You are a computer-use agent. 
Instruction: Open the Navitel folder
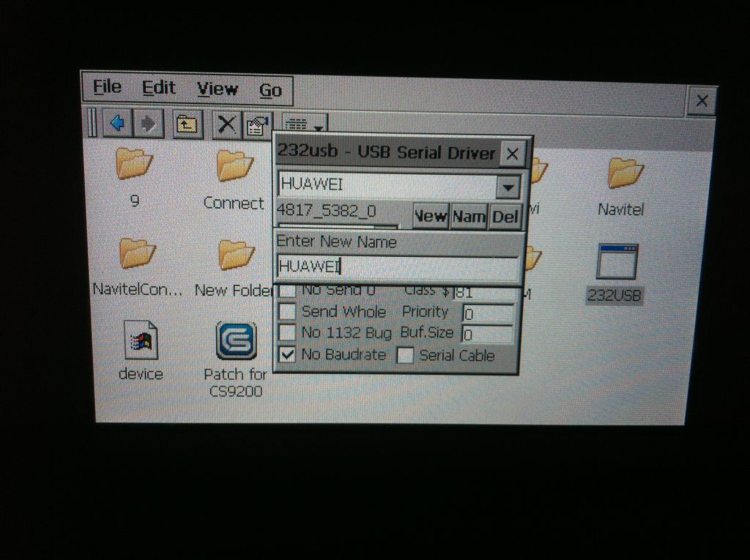coord(621,187)
